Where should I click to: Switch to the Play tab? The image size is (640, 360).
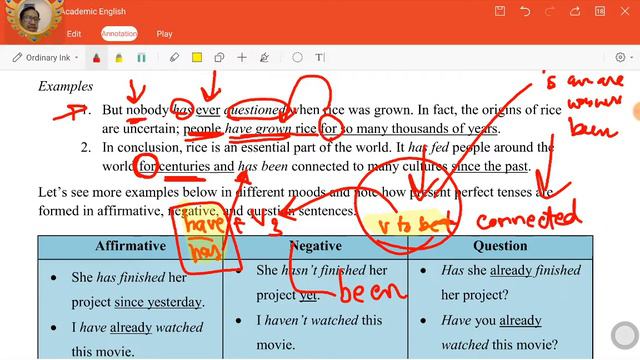click(164, 34)
